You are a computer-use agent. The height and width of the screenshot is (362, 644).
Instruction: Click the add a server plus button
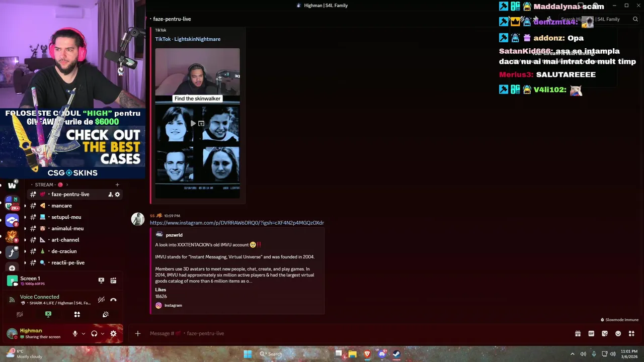(12, 268)
